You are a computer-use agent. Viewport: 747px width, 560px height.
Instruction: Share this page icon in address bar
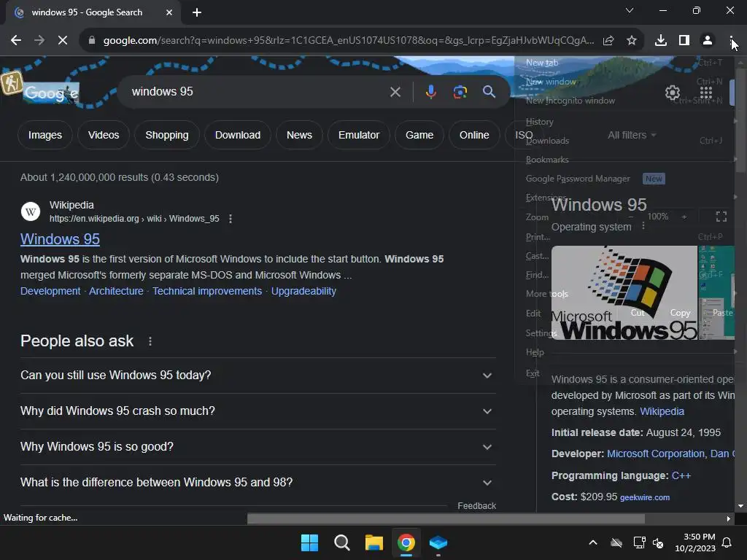point(608,41)
